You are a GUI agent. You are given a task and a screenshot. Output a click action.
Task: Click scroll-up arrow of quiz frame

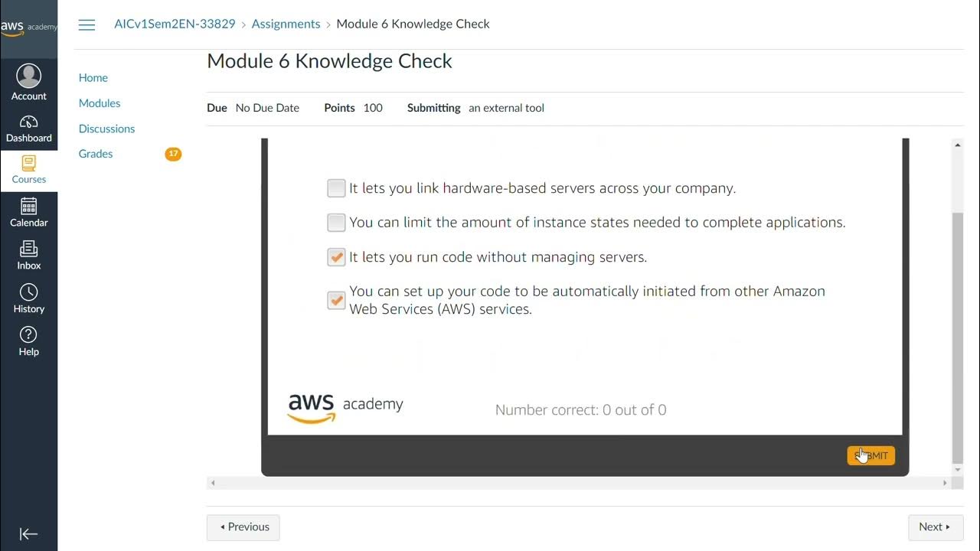coord(957,145)
